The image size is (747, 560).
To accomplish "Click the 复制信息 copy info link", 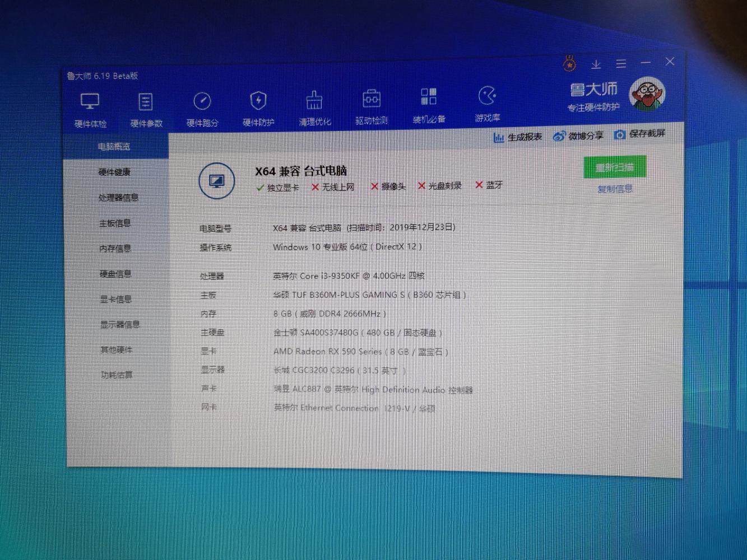I will pyautogui.click(x=615, y=189).
